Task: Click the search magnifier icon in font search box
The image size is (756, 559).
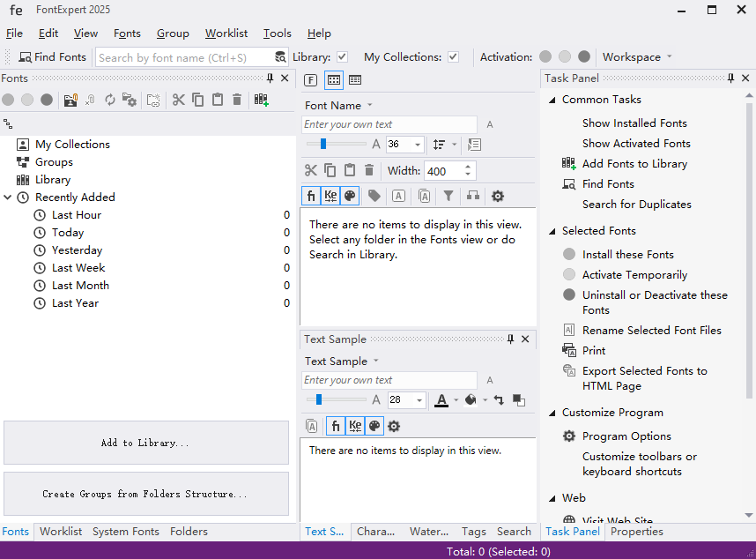Action: tap(279, 57)
